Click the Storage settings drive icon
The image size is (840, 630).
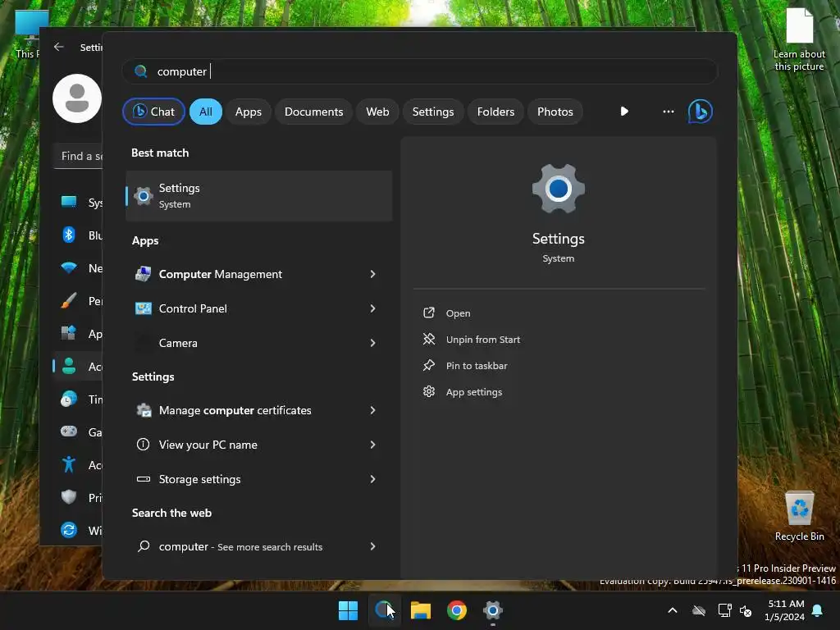click(143, 479)
